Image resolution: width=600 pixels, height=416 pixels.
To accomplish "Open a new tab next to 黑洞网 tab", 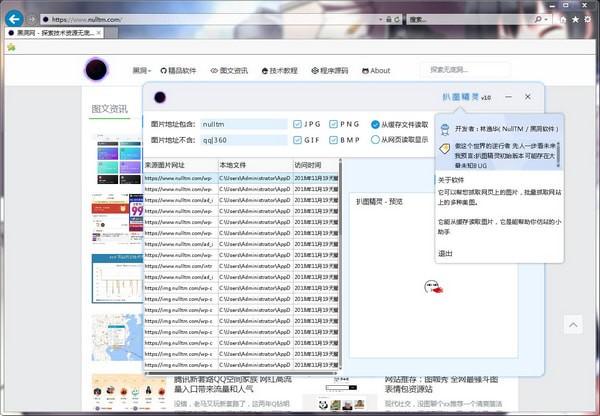I will coord(111,33).
